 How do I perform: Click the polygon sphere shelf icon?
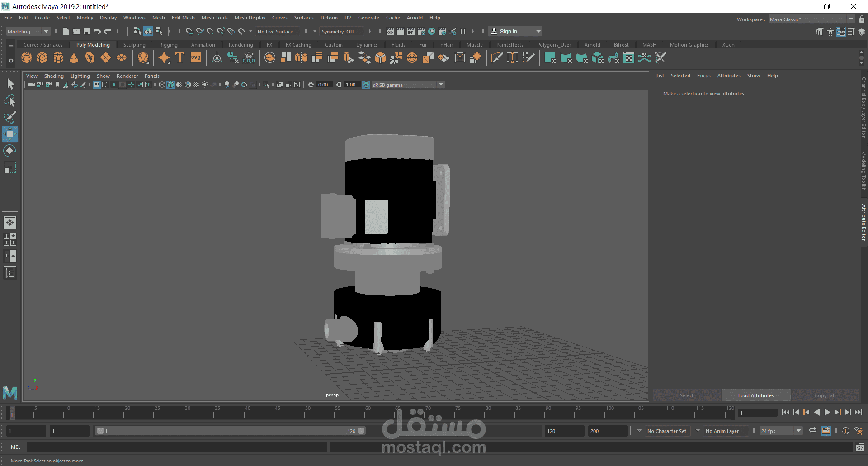pyautogui.click(x=27, y=58)
